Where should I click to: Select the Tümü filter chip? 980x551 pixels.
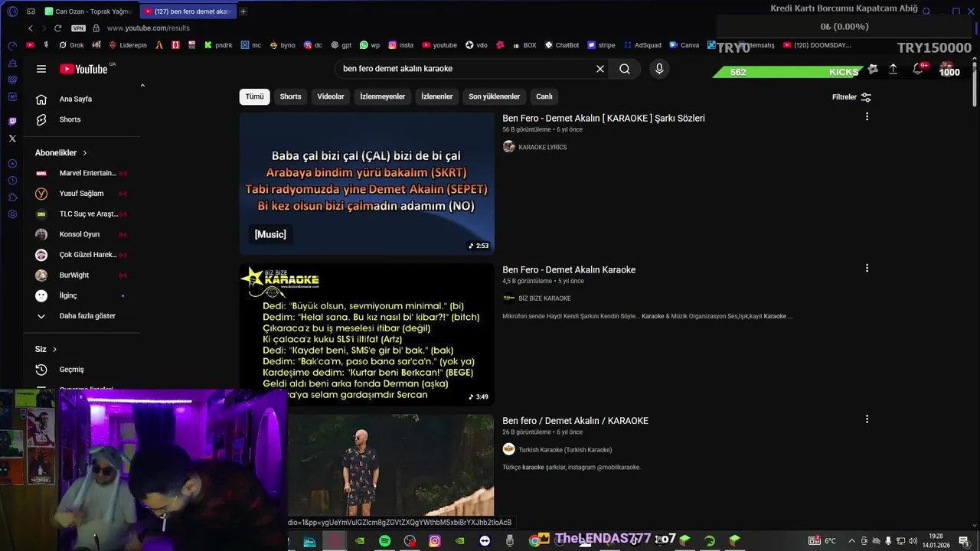click(254, 96)
